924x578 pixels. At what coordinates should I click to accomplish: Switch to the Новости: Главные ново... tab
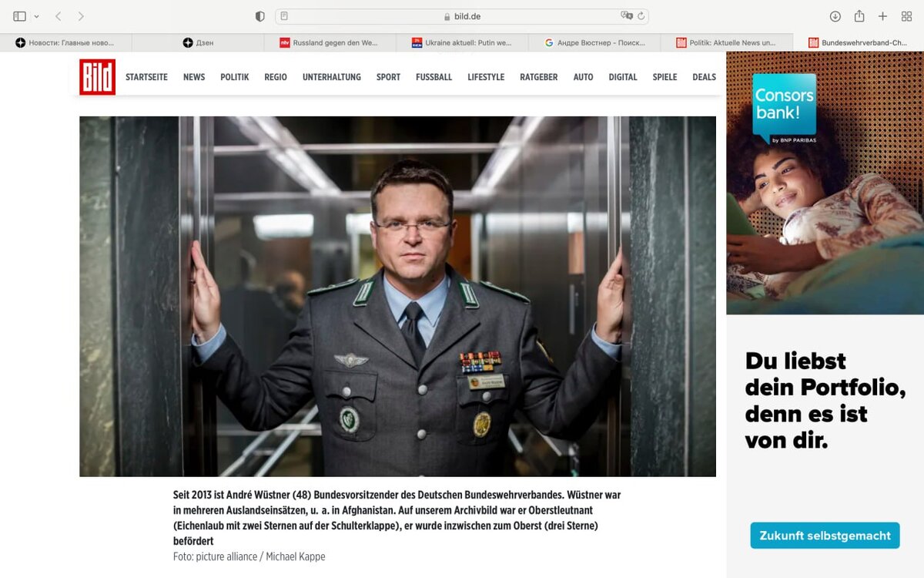[x=66, y=42]
